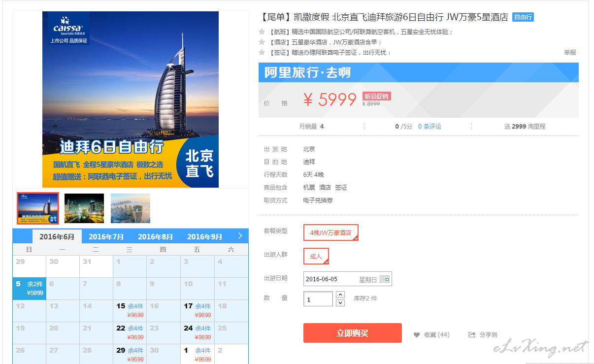Open the 0 条评论 reviews link
This screenshot has height=364, width=594.
[430, 127]
